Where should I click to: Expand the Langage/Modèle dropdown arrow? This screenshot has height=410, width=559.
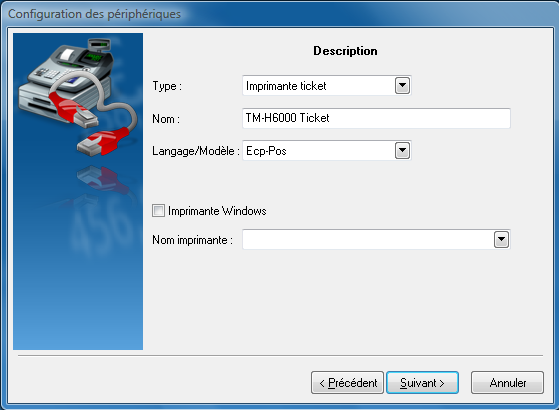[402, 150]
